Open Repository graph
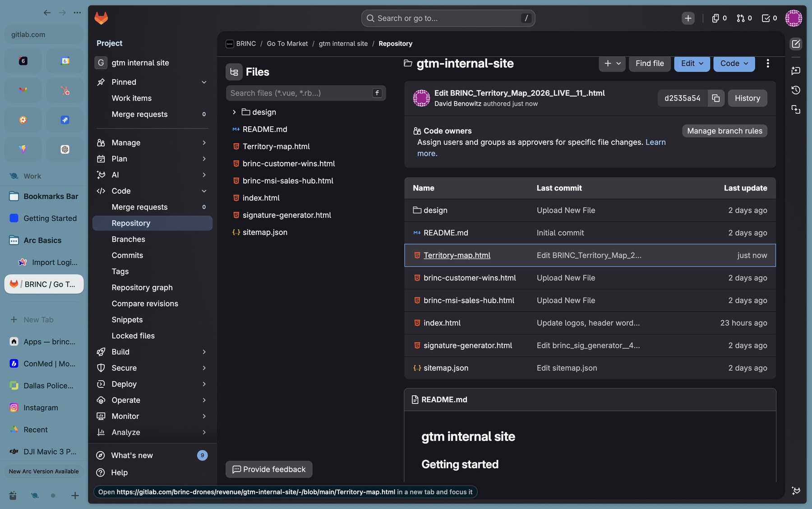 click(152, 288)
